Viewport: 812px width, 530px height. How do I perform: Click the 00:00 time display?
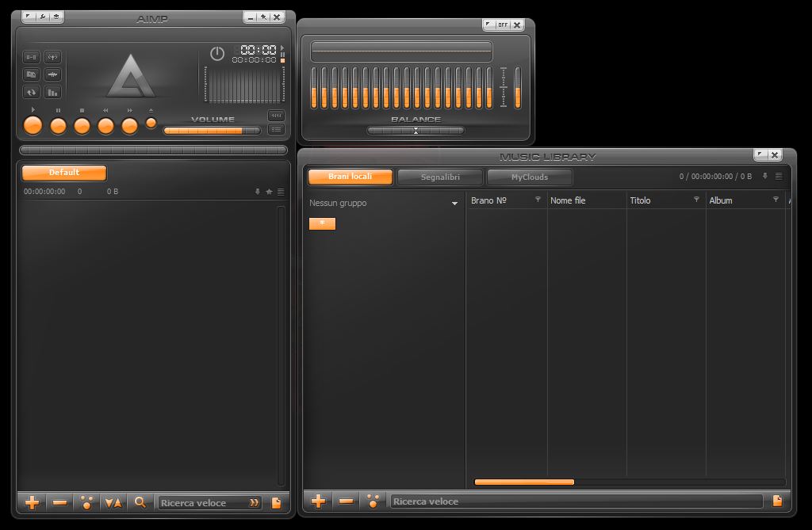[259, 50]
